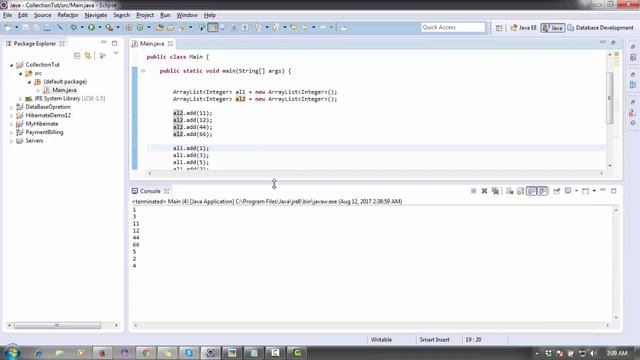This screenshot has height=360, width=640.
Task: Close the Main.java editor tab
Action: [170, 43]
